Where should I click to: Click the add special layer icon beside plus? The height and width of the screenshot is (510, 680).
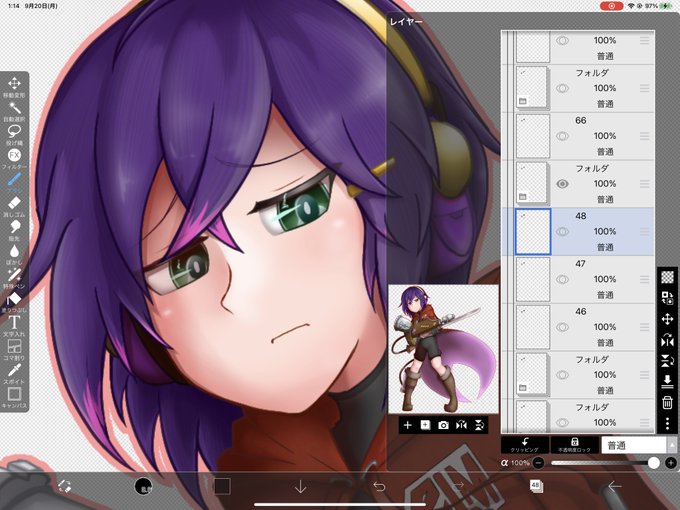[425, 425]
